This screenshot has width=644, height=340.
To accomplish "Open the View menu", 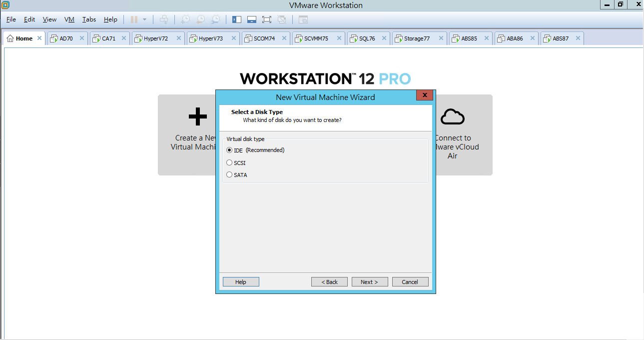I will (x=49, y=19).
